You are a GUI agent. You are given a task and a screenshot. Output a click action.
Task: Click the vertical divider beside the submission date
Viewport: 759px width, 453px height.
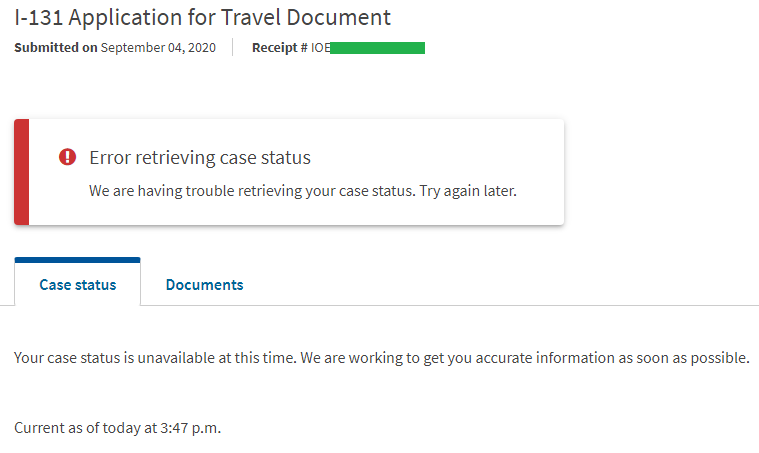pyautogui.click(x=233, y=47)
